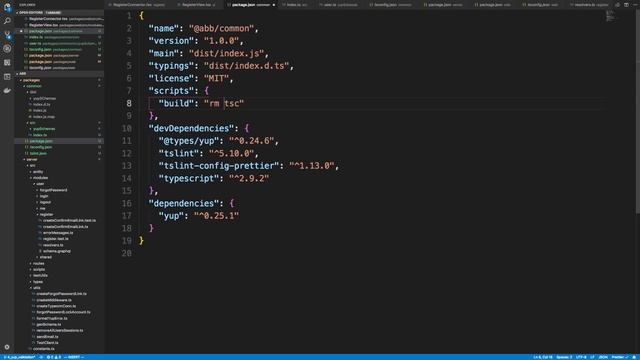Open the Docker whale icon in activity bar
Screen dimensions: 640x360
click(7, 90)
